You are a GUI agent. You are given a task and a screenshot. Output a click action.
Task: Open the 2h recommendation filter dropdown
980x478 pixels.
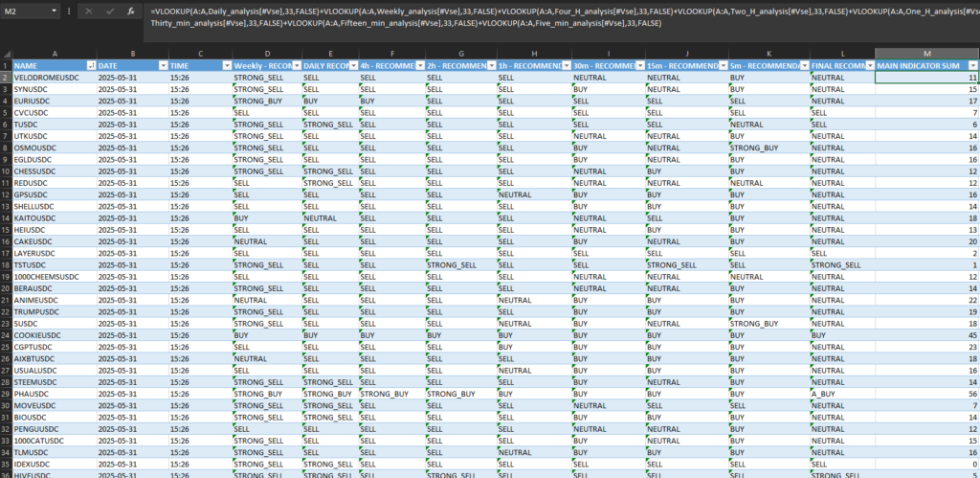coord(491,66)
